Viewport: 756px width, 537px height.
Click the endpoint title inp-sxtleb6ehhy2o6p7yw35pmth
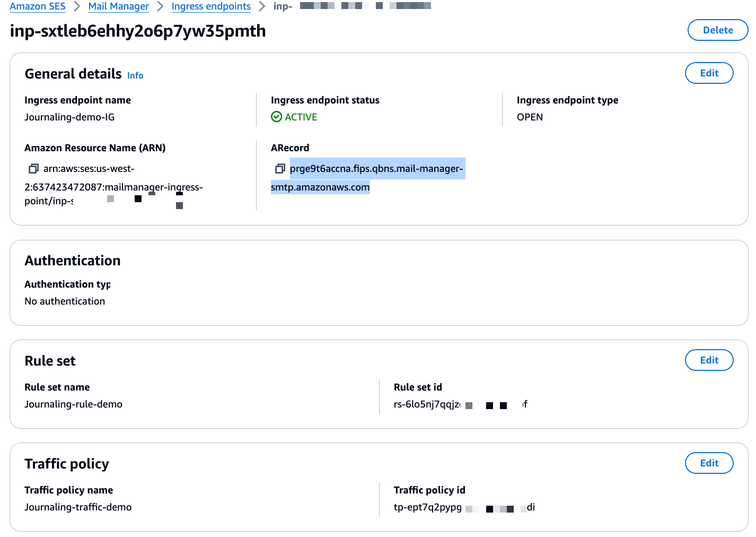click(137, 31)
